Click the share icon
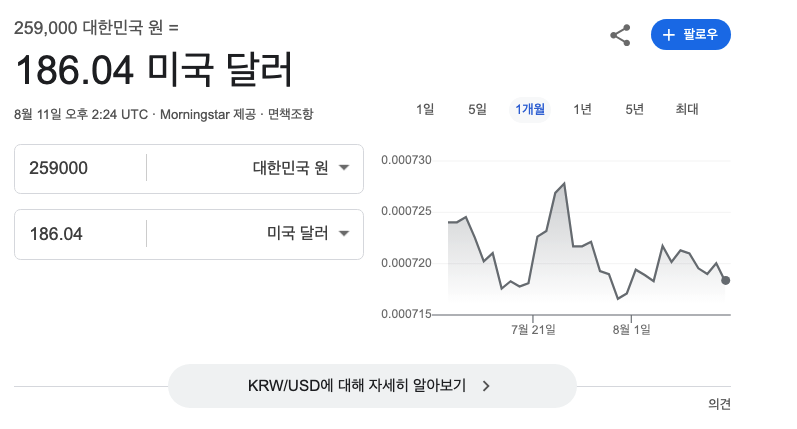This screenshot has height=429, width=797. tap(620, 35)
